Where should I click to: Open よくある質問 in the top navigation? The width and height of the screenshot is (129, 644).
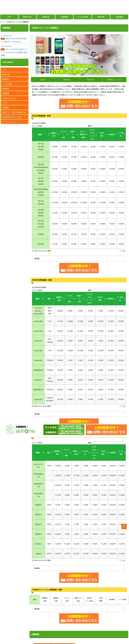pyautogui.click(x=83, y=17)
